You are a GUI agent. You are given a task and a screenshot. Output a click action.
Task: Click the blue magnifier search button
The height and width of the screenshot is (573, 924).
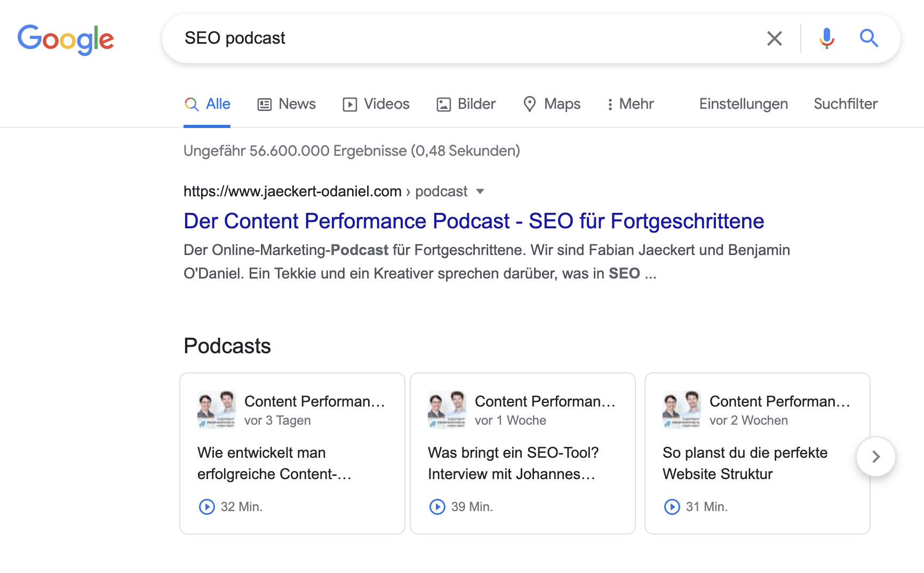point(869,38)
